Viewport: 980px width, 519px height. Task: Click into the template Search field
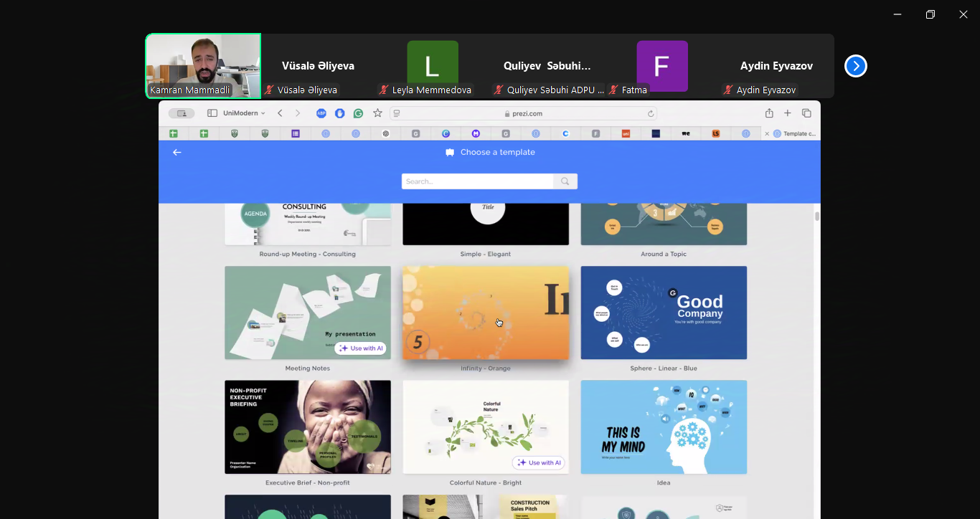(x=478, y=181)
